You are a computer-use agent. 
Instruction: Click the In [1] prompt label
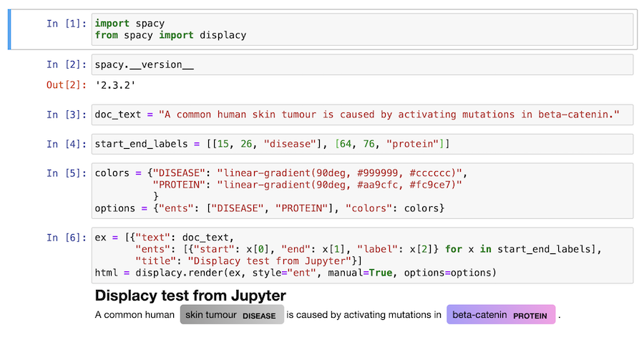point(67,24)
